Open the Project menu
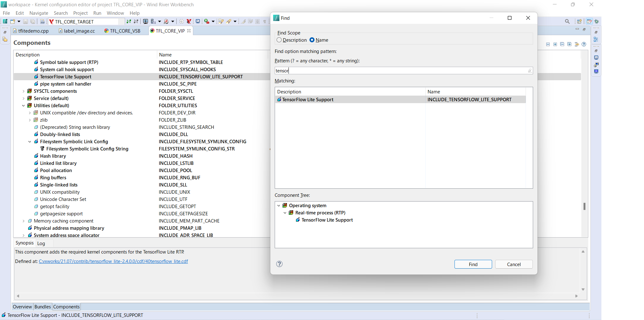The height and width of the screenshot is (320, 644). coord(80,13)
